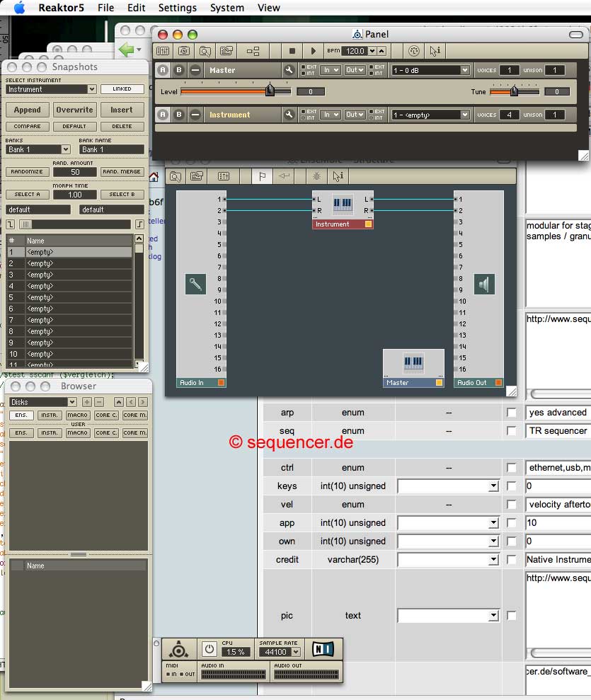Viewport: 591px width, 700px height.
Task: Click the Append button in Snapshots
Action: click(27, 110)
